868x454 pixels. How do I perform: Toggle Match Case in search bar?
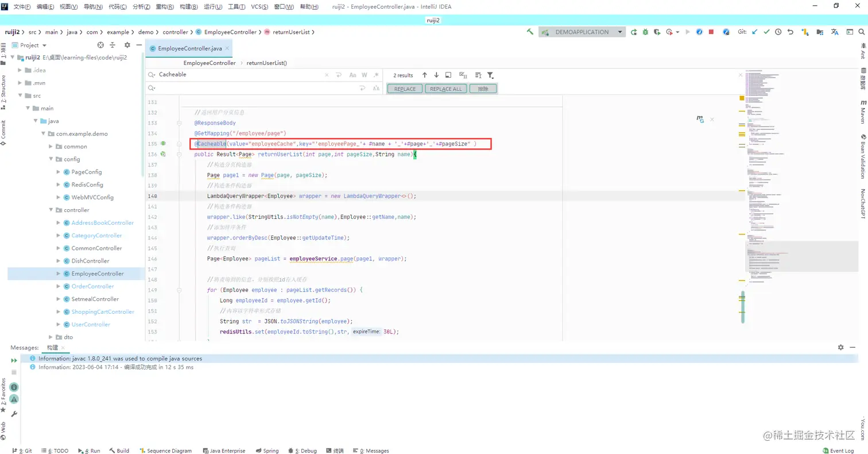[x=352, y=75]
